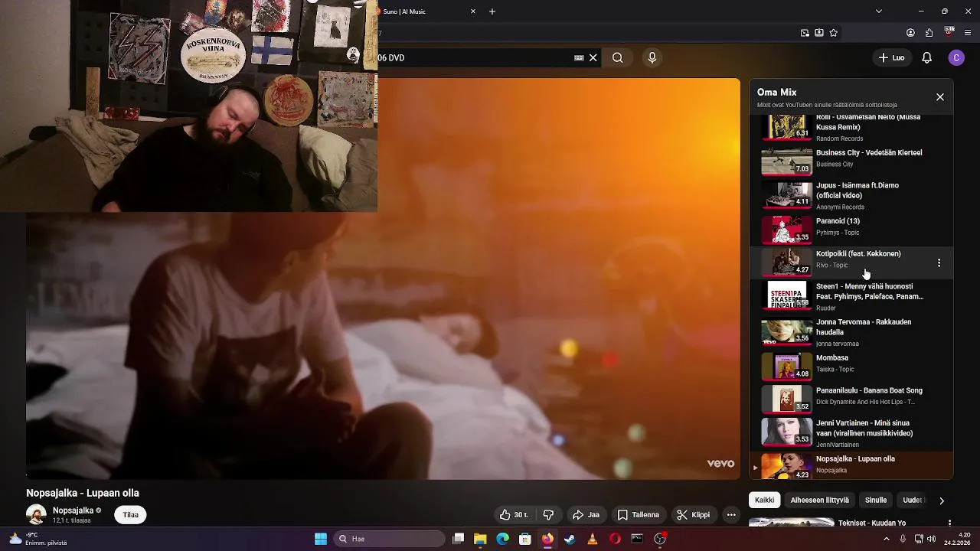Open the list all tabs chevron
The width and height of the screenshot is (980, 551).
tap(878, 11)
